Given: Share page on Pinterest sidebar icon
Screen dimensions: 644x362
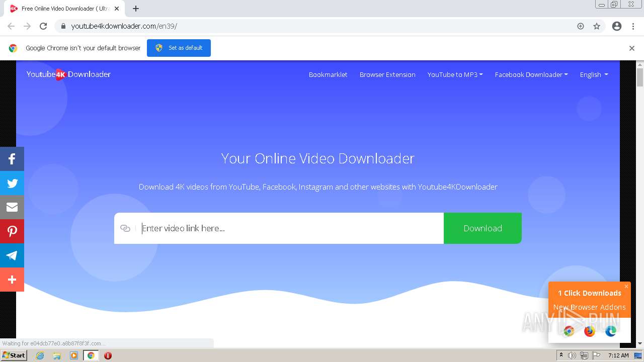Looking at the screenshot, I should click(x=12, y=231).
